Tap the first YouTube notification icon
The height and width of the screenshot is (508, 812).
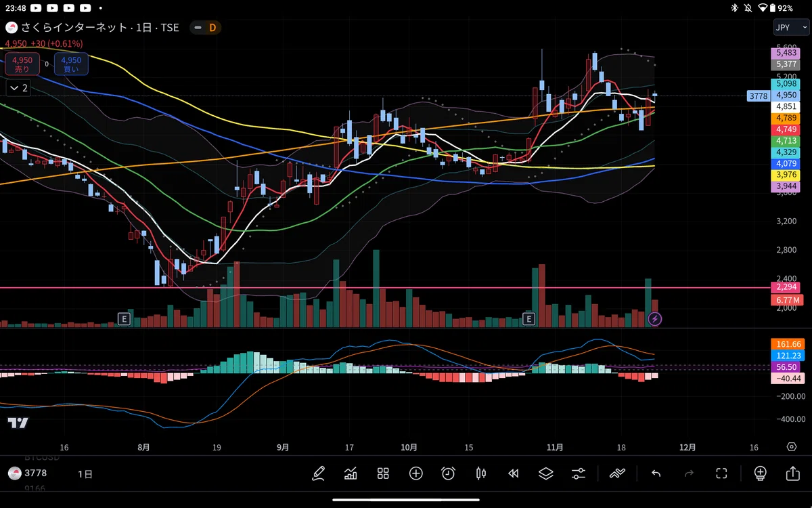(35, 8)
